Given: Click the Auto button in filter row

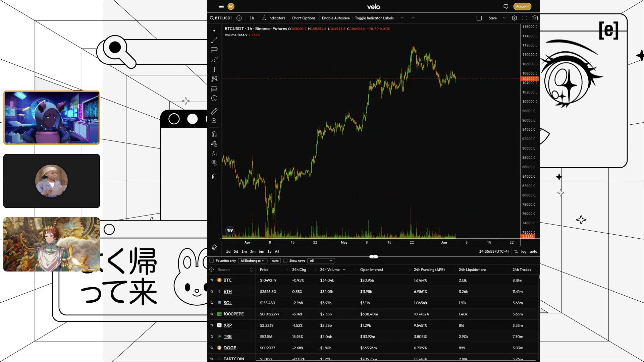Looking at the screenshot, I should 275,261.
